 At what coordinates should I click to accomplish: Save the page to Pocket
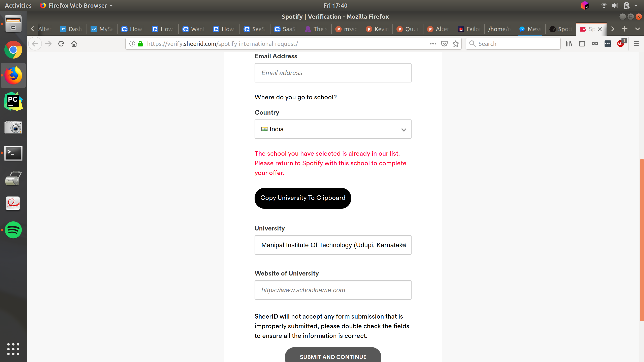tap(444, 44)
